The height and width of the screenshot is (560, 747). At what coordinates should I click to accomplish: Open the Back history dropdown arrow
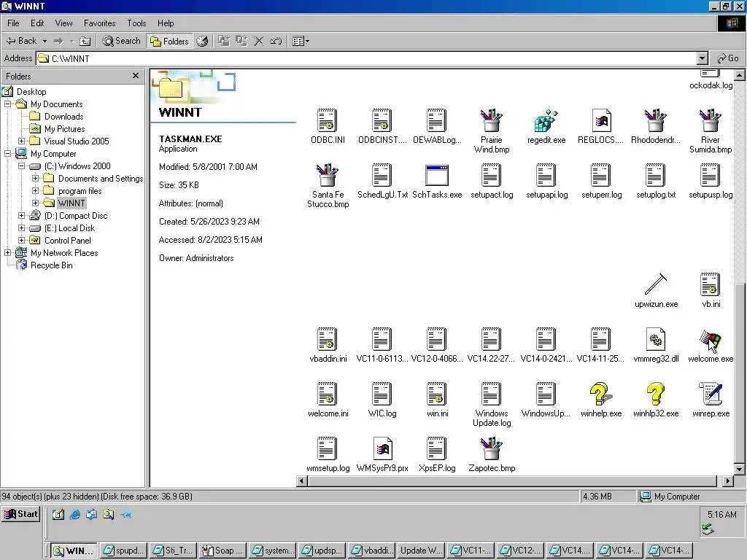(44, 41)
